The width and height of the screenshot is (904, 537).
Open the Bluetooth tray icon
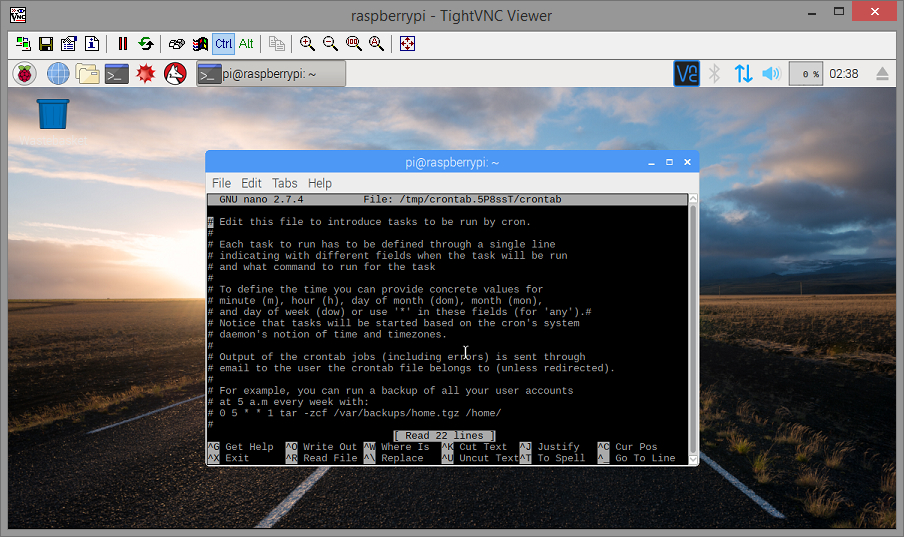click(x=715, y=74)
